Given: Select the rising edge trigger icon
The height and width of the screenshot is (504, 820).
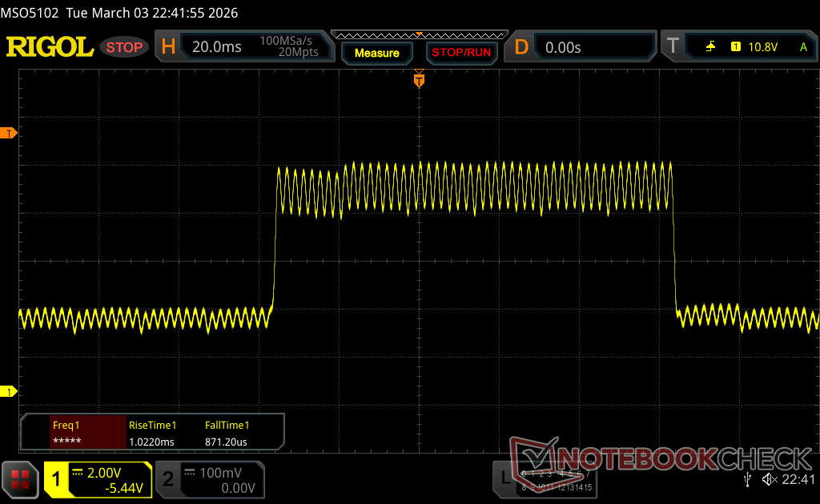Looking at the screenshot, I should pos(710,47).
